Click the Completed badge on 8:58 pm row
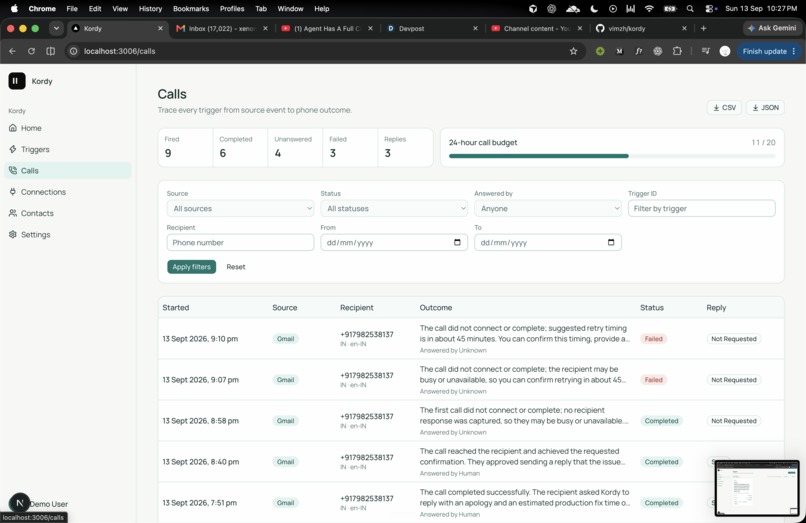Image resolution: width=806 pixels, height=523 pixels. click(x=662, y=421)
